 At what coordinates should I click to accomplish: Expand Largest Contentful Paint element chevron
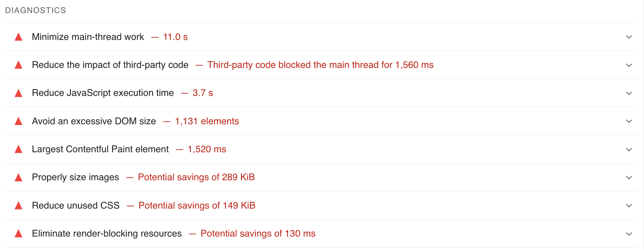[629, 150]
